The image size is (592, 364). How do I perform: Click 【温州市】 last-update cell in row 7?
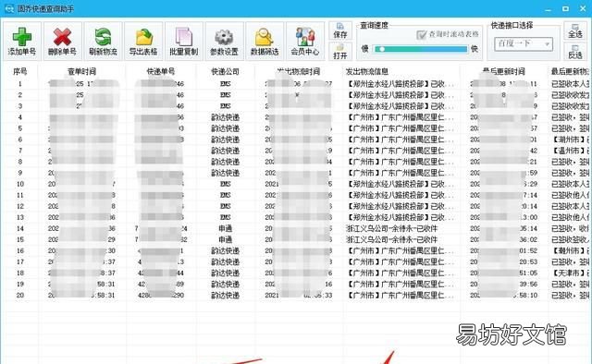pos(570,151)
